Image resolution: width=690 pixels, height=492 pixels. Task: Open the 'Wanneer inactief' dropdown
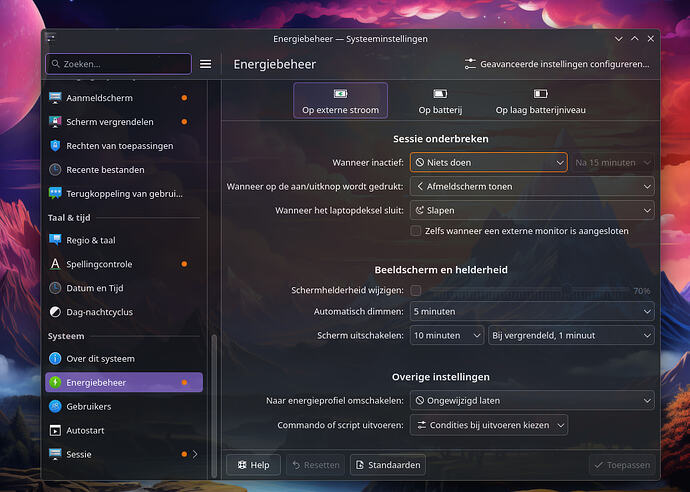point(489,162)
